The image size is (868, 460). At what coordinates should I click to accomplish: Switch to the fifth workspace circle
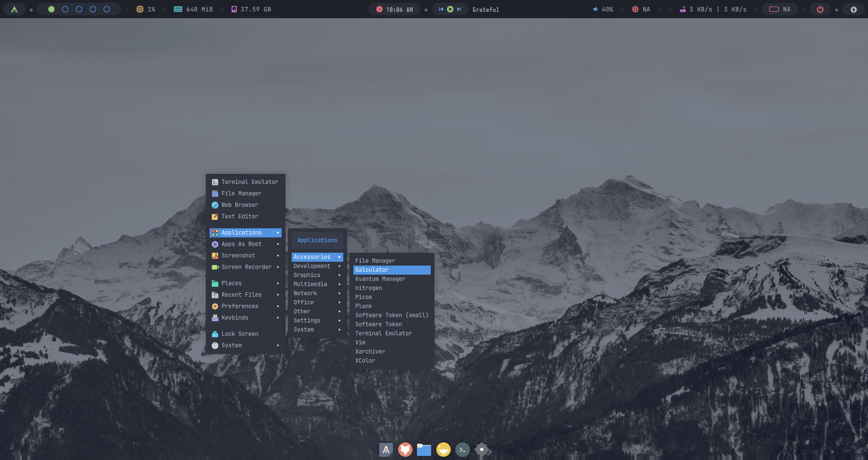[x=107, y=9]
